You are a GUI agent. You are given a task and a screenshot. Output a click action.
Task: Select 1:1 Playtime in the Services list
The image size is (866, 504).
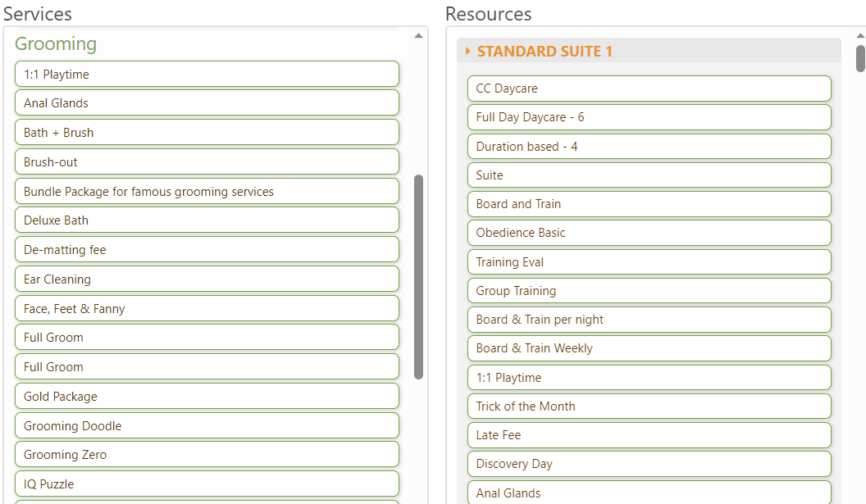pos(207,74)
